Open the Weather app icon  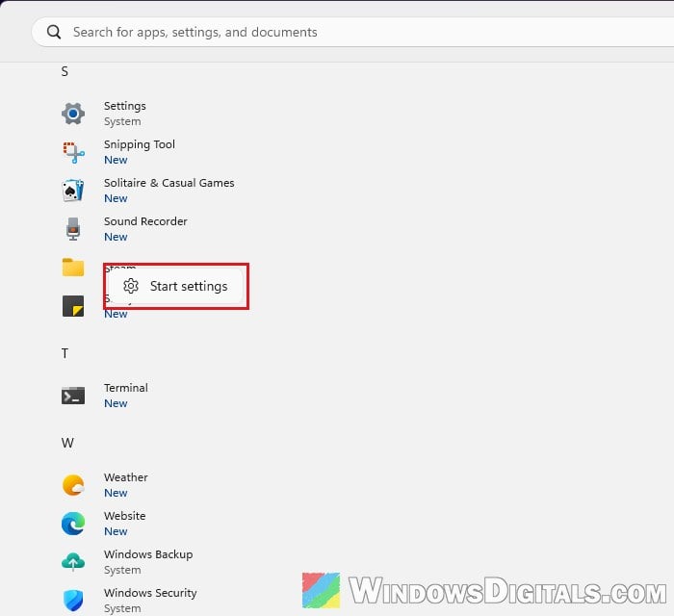click(73, 485)
